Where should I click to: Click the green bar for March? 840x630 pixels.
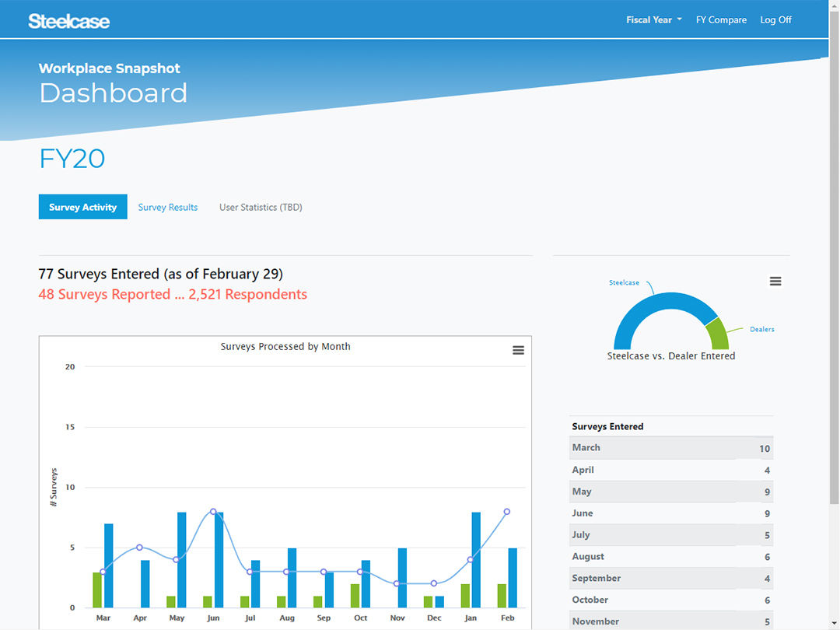[97, 590]
